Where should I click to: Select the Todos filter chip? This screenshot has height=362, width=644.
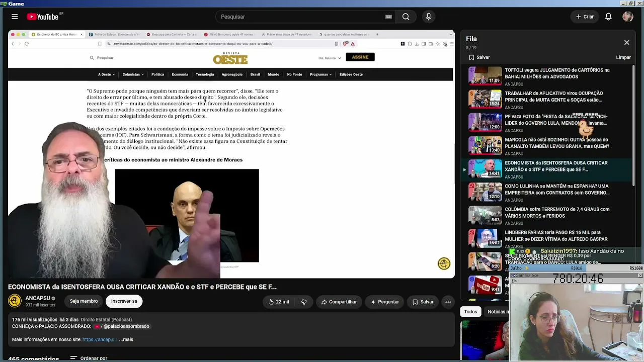[470, 312]
